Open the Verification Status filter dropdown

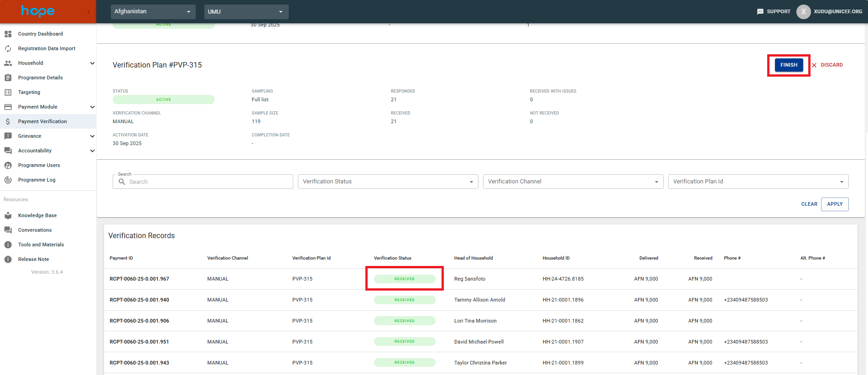[388, 182]
